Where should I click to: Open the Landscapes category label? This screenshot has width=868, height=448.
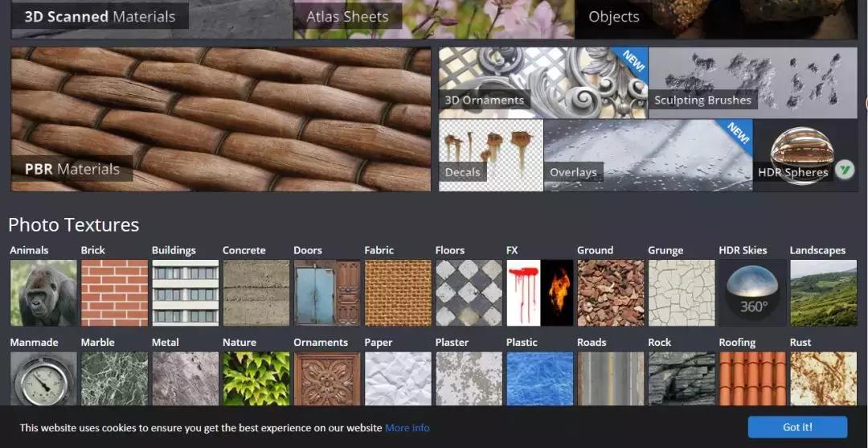pos(817,250)
